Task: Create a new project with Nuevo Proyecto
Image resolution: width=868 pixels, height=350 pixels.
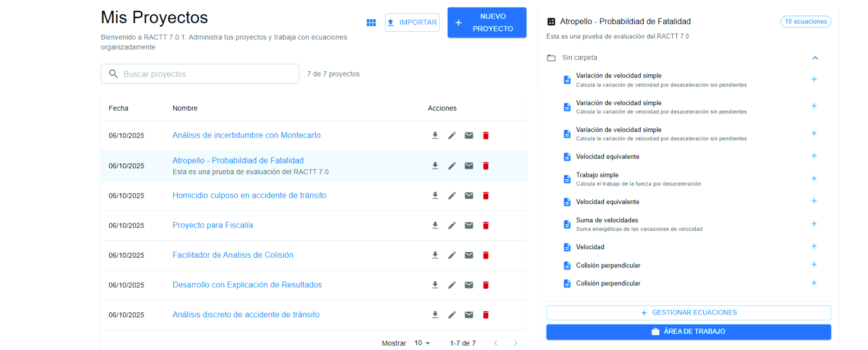Action: 487,22
